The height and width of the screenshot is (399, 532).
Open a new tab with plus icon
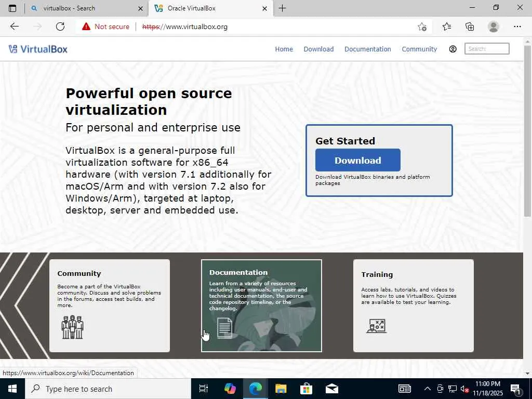point(282,8)
